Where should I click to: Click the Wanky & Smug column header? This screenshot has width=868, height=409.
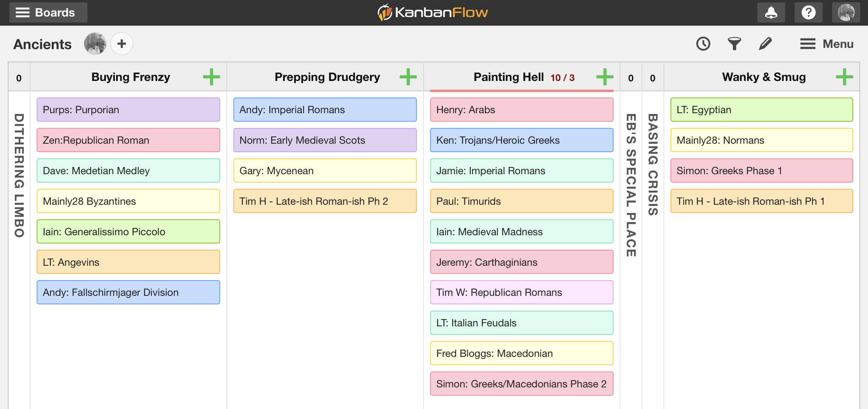coord(764,77)
